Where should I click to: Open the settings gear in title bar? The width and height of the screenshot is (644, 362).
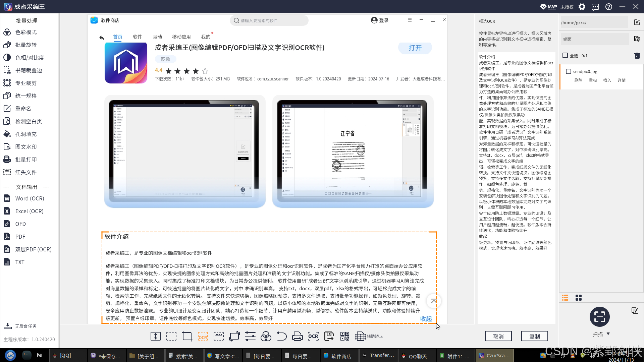pos(582,7)
